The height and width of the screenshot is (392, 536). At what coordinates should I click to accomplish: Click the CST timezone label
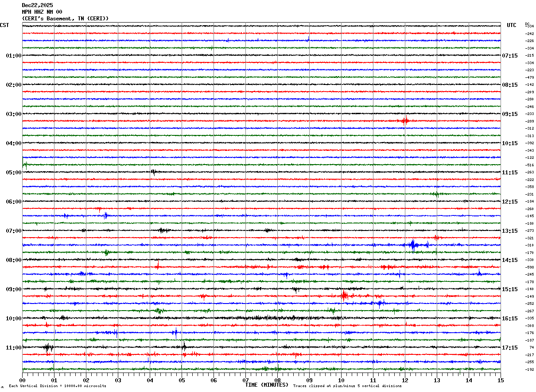pos(4,25)
